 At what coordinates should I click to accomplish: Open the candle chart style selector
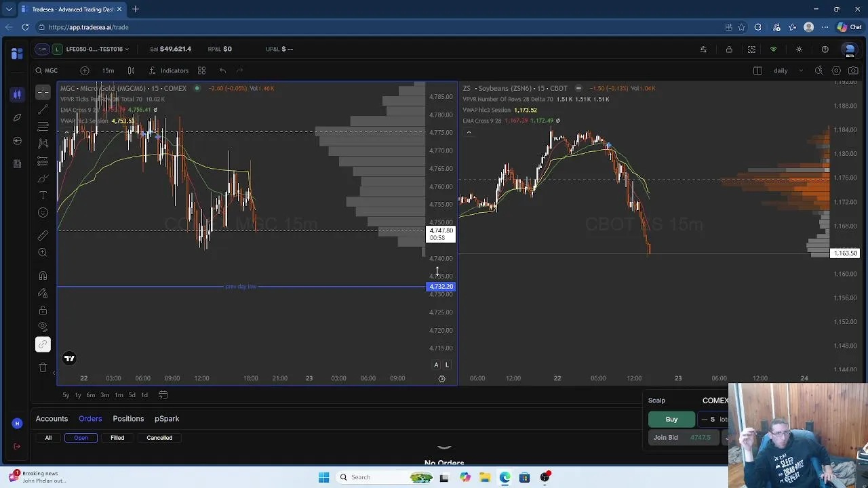click(131, 70)
